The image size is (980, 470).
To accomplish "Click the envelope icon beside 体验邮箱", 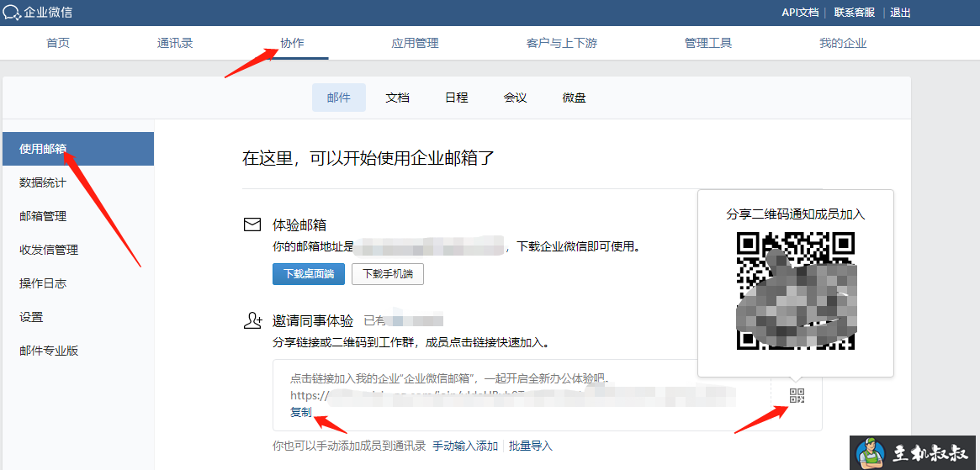I will pos(252,225).
